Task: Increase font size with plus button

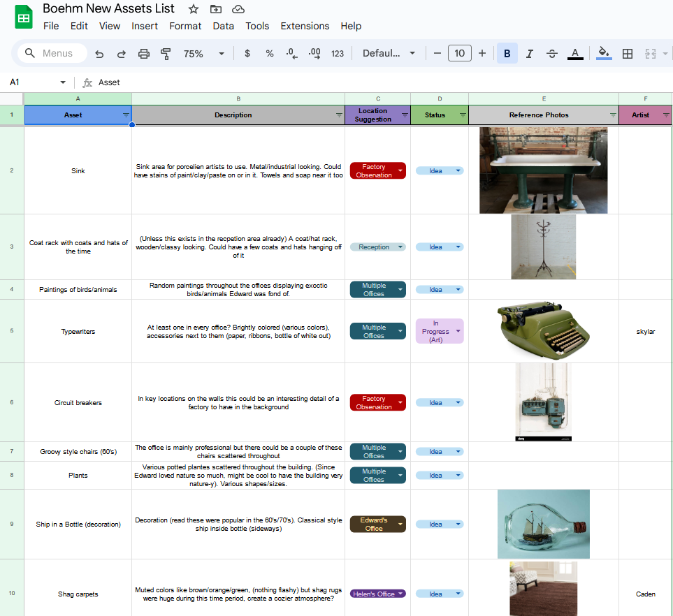Action: coord(482,53)
